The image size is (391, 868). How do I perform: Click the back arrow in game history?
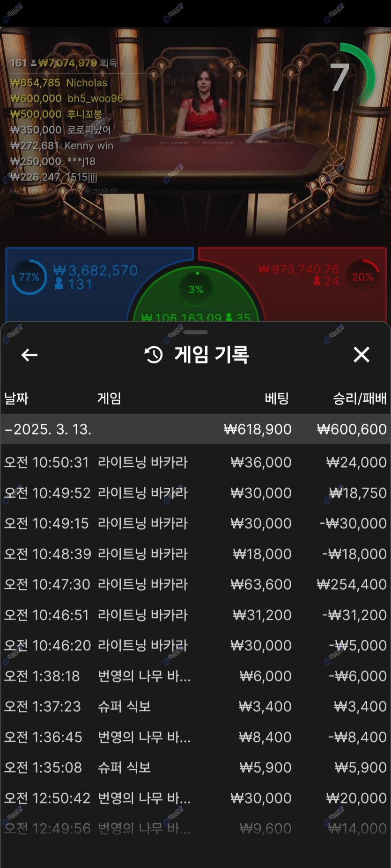click(x=30, y=355)
